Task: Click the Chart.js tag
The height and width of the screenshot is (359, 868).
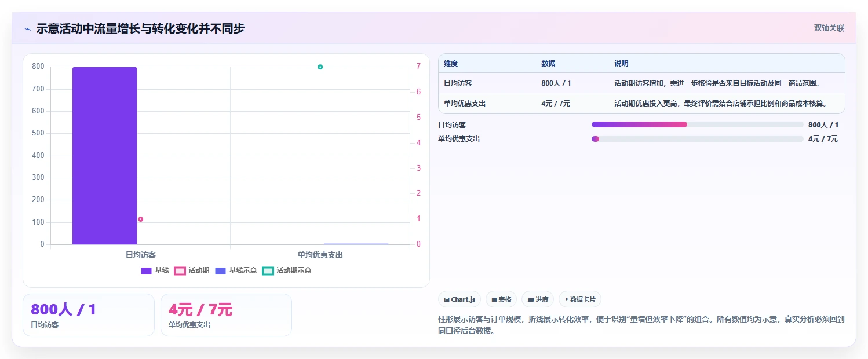Action: point(459,299)
